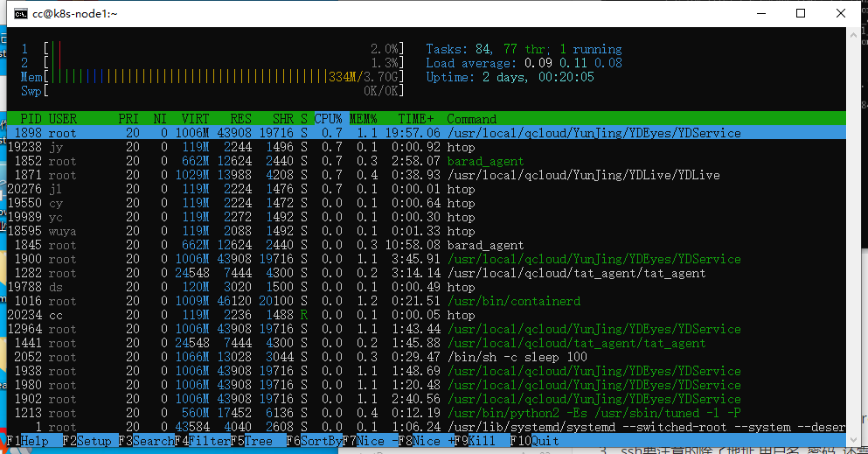Click F8 Nice plus option
This screenshot has width=868, height=454.
426,441
